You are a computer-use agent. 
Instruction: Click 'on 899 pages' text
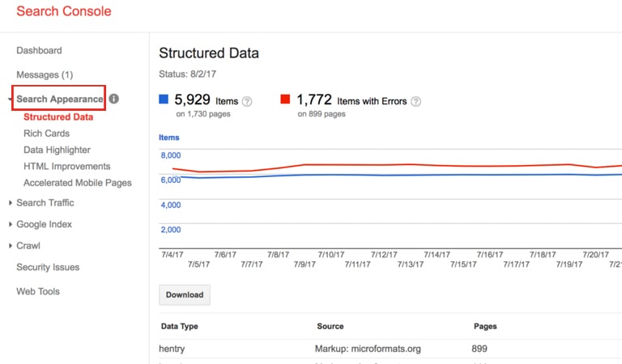(x=322, y=114)
